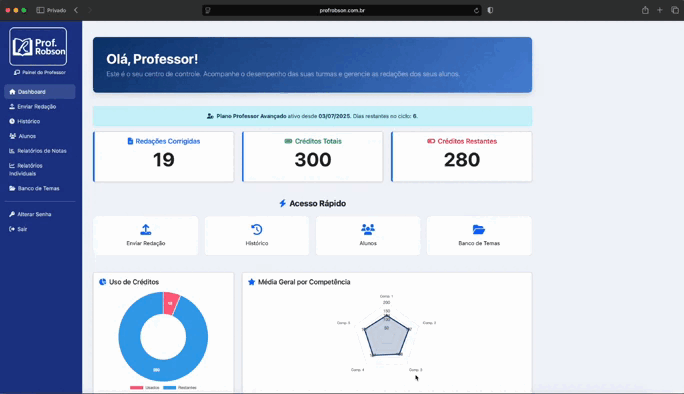The image size is (684, 394).
Task: Click the people icon beside sidebar Alunos
Action: [x=13, y=136]
